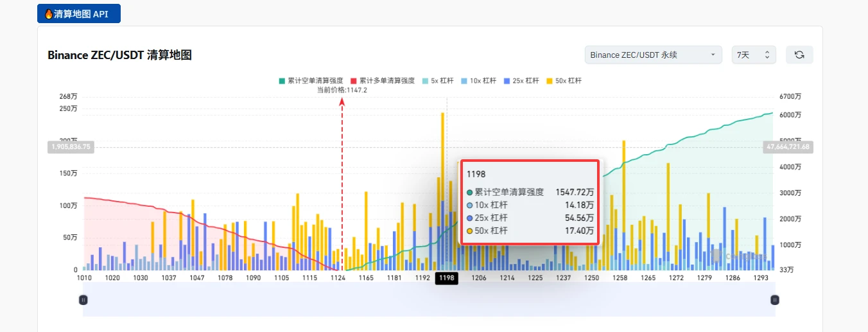The image size is (868, 332).
Task: Click x-axis label 1037
Action: (x=169, y=278)
